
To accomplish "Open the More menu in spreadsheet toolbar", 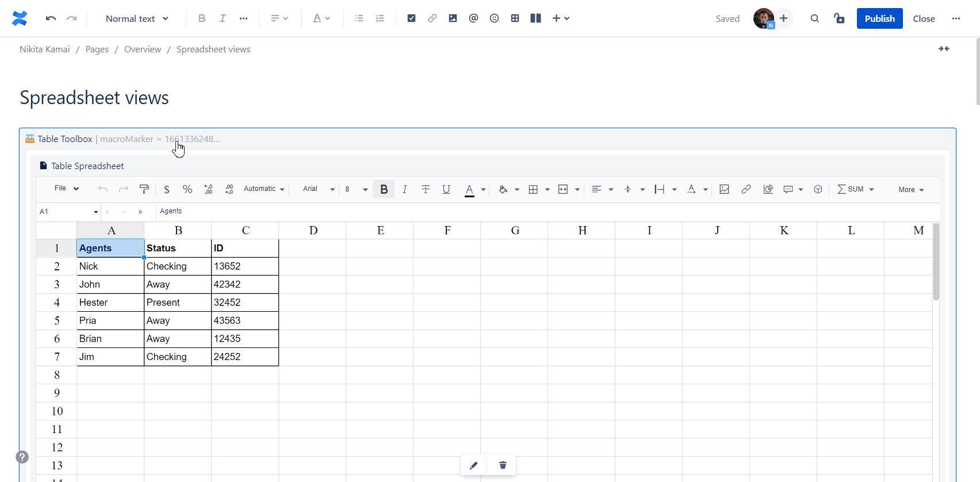I will [911, 190].
